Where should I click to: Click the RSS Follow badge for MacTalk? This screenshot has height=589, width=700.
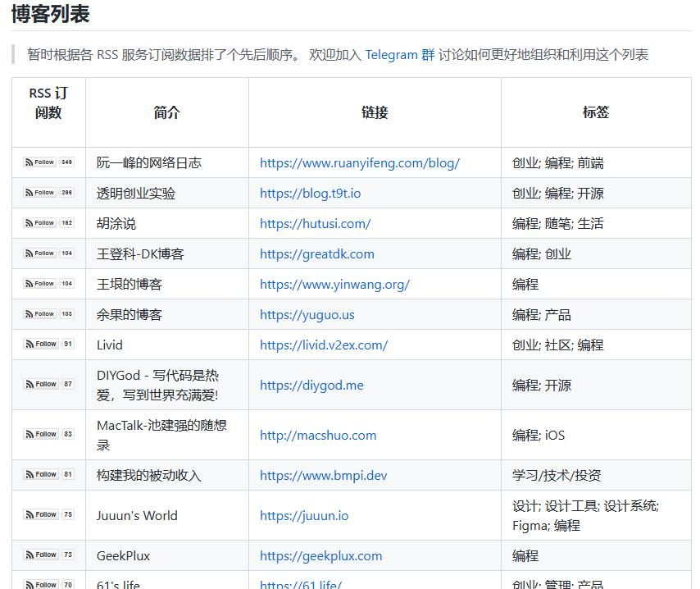click(48, 434)
